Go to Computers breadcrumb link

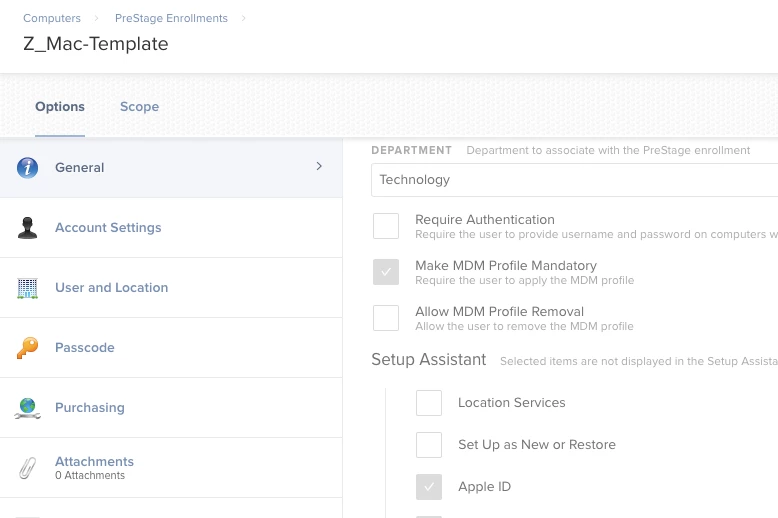click(52, 18)
